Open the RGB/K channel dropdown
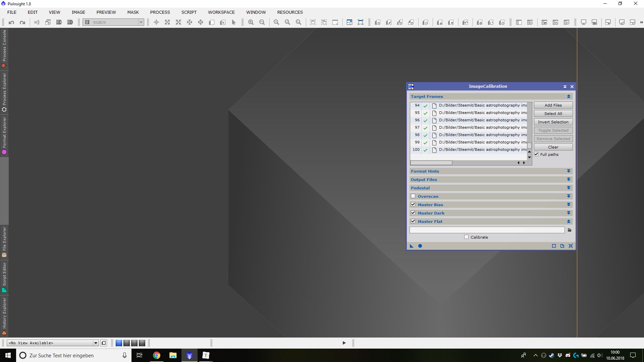Viewport: 644px width, 362px height. pos(114,22)
